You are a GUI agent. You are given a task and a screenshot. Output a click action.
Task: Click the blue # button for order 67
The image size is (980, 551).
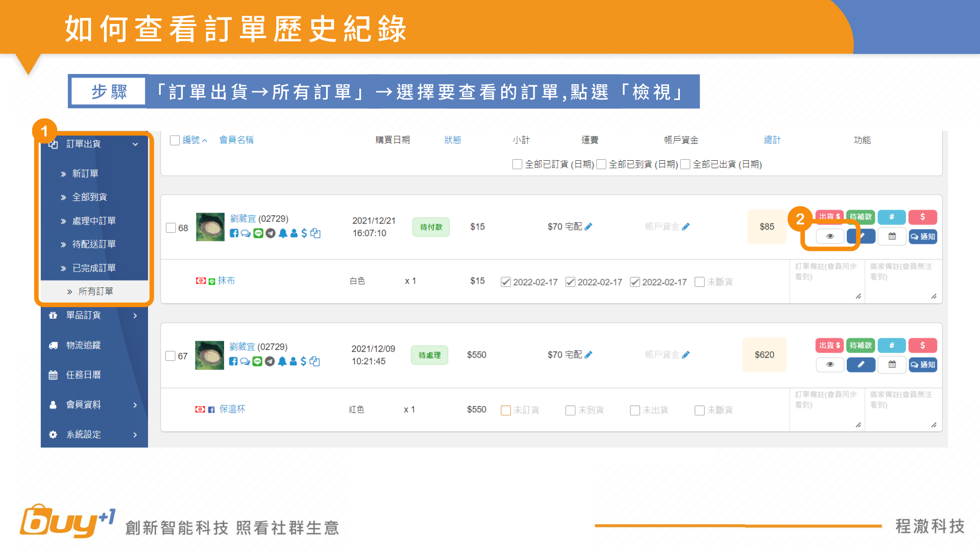(x=891, y=345)
